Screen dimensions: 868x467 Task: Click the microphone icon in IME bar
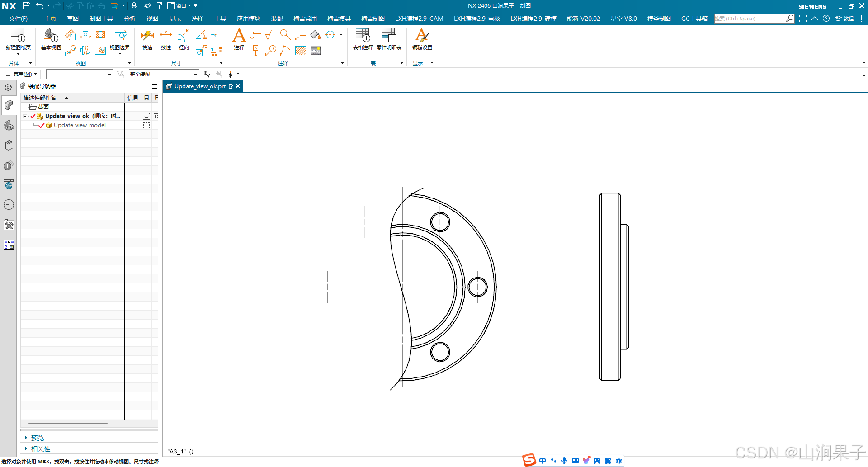point(564,461)
